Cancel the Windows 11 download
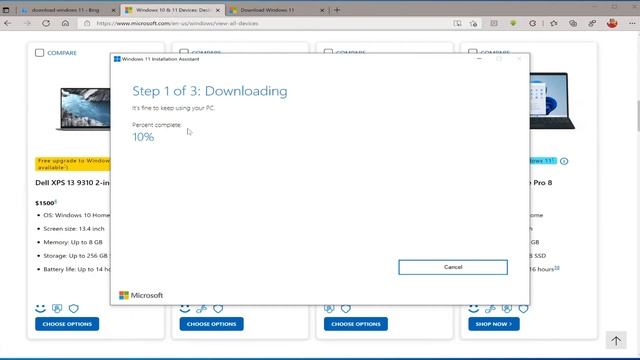Viewport: 640px width, 360px height. [453, 267]
